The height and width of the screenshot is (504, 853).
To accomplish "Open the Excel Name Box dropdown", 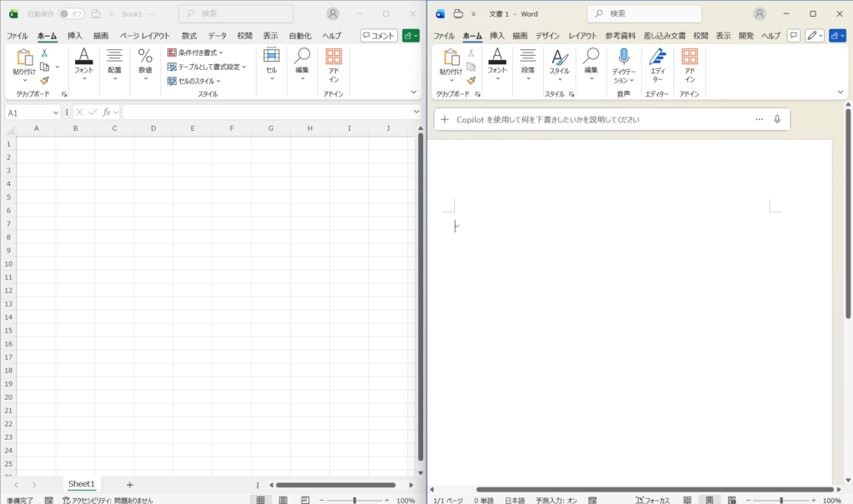I will (56, 112).
